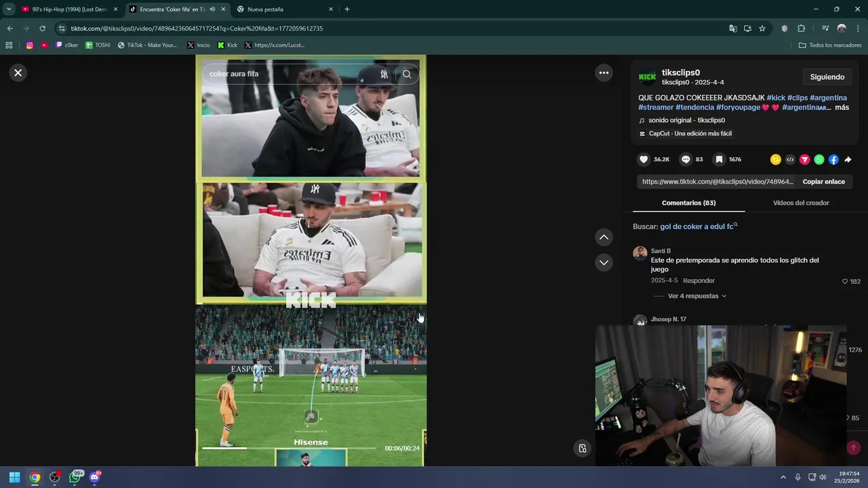The width and height of the screenshot is (868, 488).
Task: Open more share options arrow
Action: [848, 159]
